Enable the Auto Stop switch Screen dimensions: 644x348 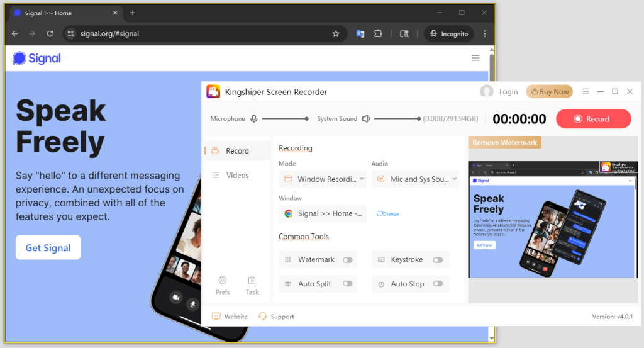tap(438, 283)
